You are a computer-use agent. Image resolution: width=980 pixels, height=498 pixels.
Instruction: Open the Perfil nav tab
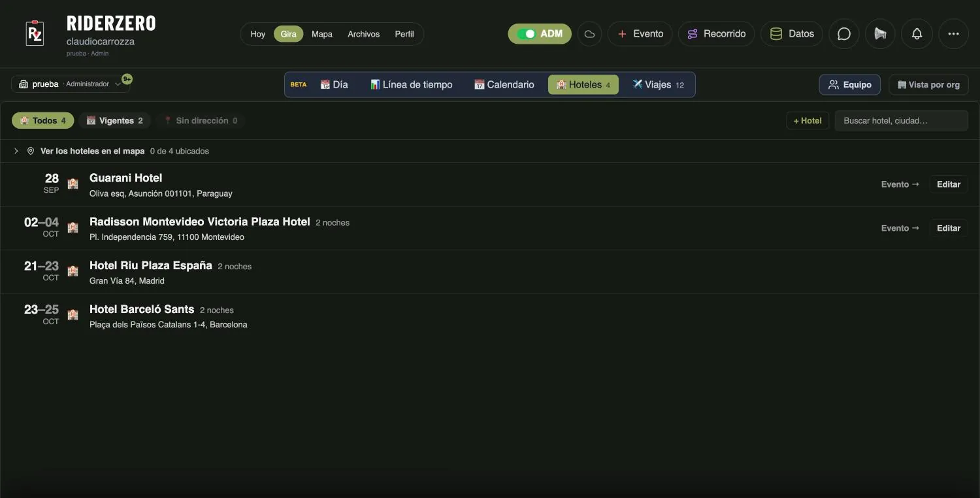tap(404, 34)
